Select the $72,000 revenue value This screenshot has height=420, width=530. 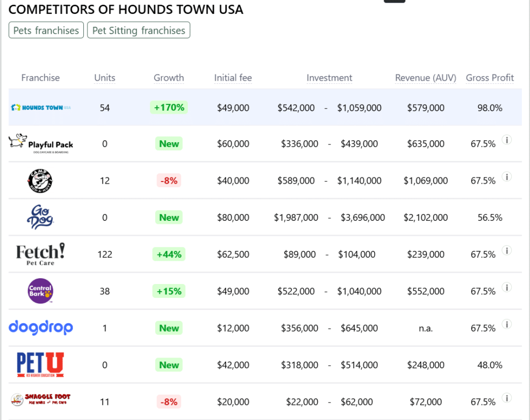coord(425,401)
